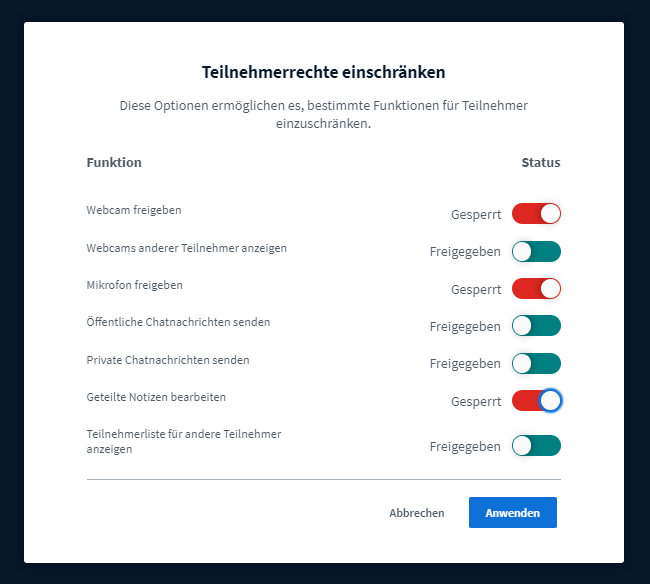Viewport: 650px width, 584px height.
Task: Toggle the Teilnehmerliste für andere Teilnehmer switch
Action: point(536,446)
